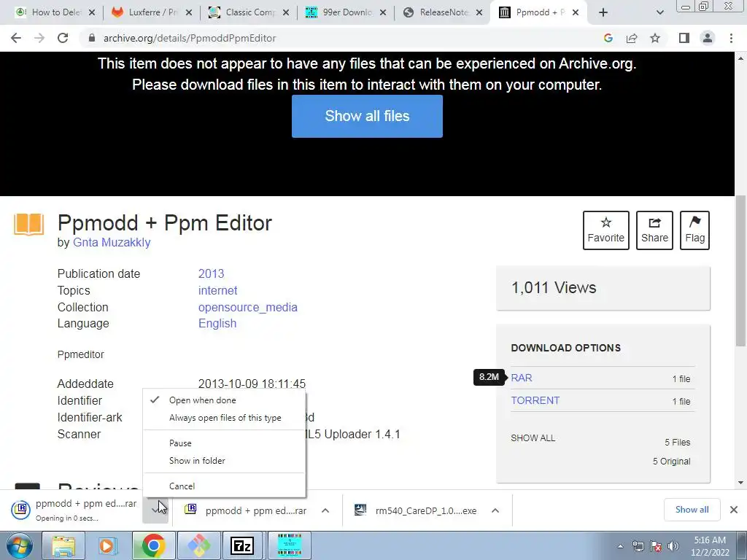Open the internet topic link
Image resolution: width=747 pixels, height=560 pixels.
[x=217, y=290]
